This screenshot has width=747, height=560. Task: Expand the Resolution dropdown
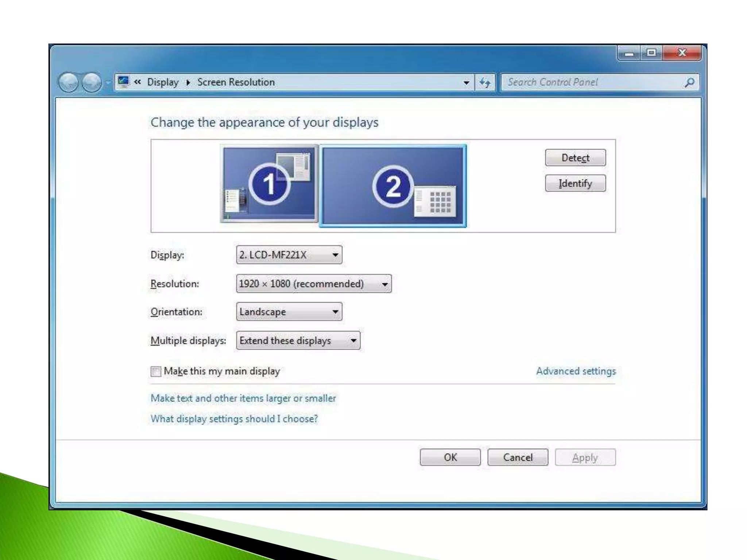(x=314, y=284)
